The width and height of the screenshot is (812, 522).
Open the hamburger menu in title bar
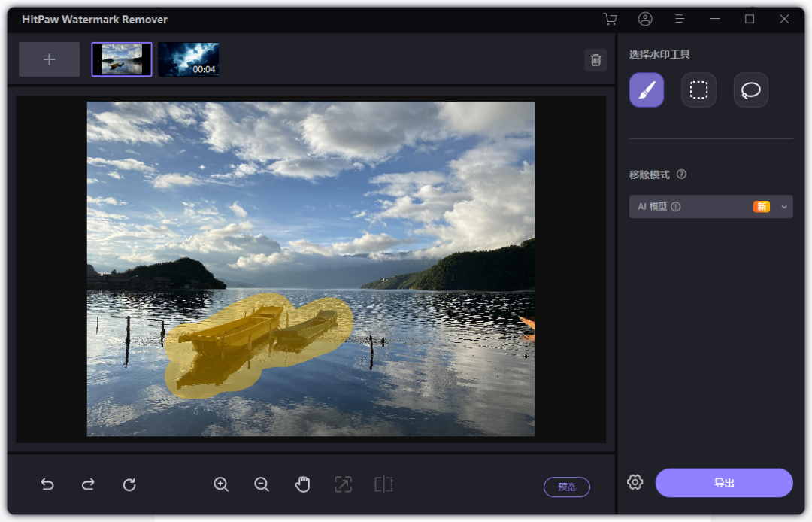click(x=680, y=19)
